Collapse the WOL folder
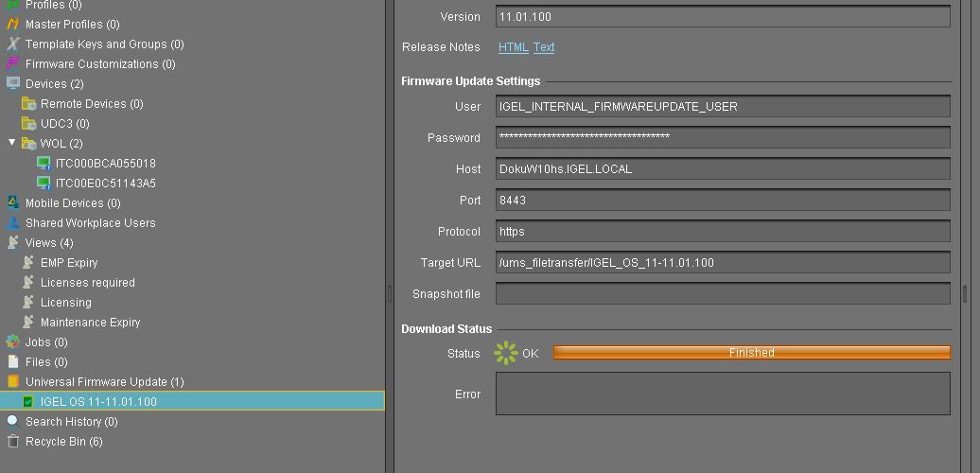The height and width of the screenshot is (473, 980). click(x=12, y=144)
